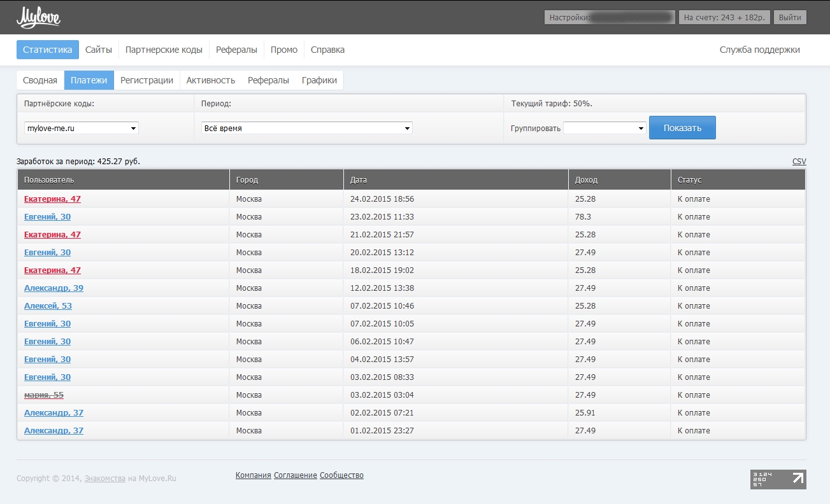Go to the Сайты menu item
The width and height of the screenshot is (830, 504).
(99, 50)
